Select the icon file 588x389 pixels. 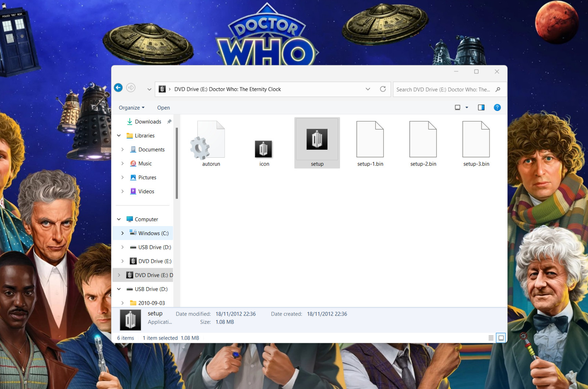(x=264, y=143)
